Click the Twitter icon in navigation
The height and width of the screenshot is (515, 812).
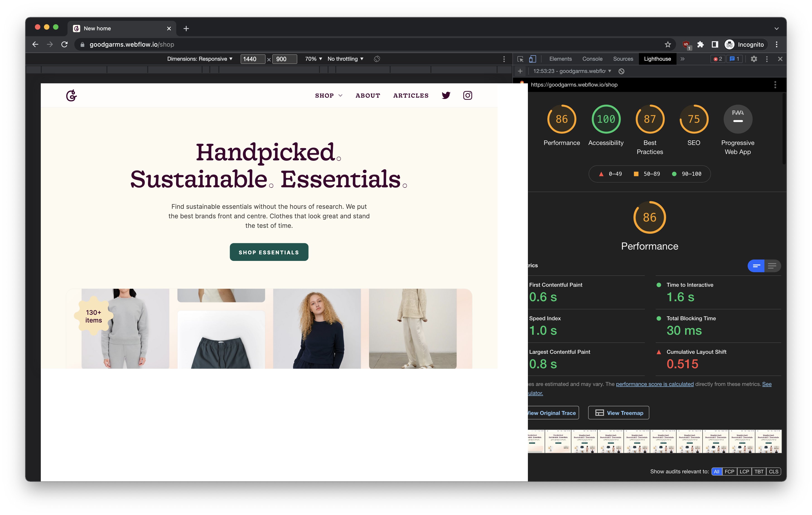click(446, 95)
